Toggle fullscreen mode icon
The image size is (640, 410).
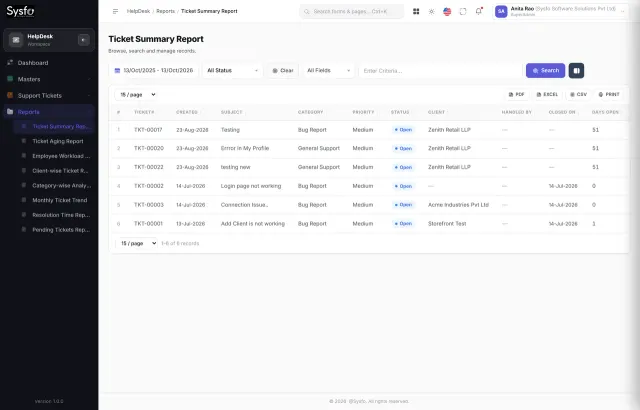(x=463, y=11)
